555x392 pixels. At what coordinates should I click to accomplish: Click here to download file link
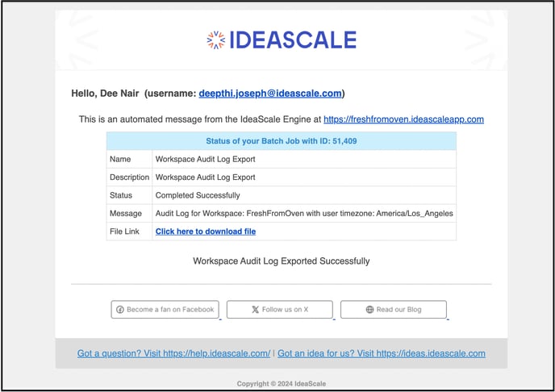tap(206, 231)
